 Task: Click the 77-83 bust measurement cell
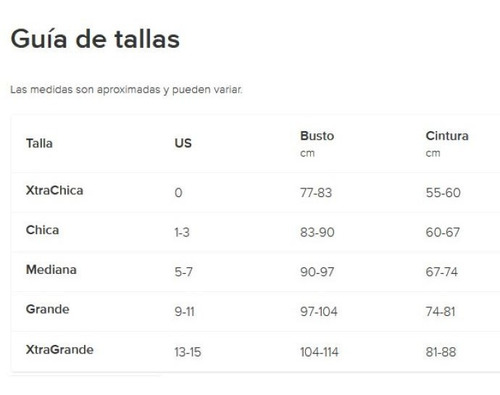click(x=316, y=193)
